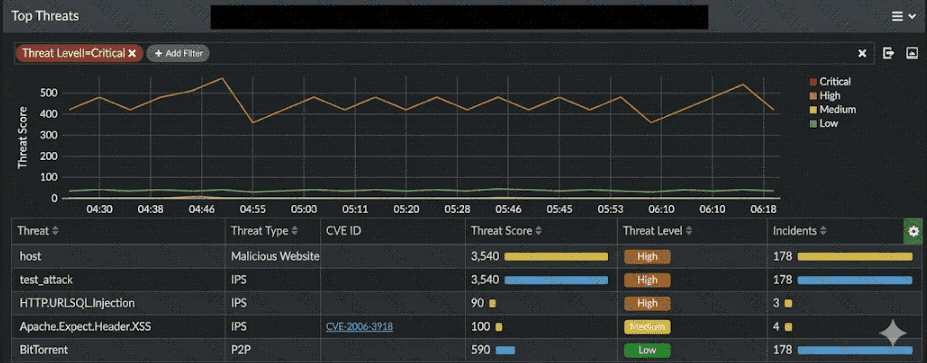927x363 pixels.
Task: Click the Add Filter button
Action: coord(178,53)
